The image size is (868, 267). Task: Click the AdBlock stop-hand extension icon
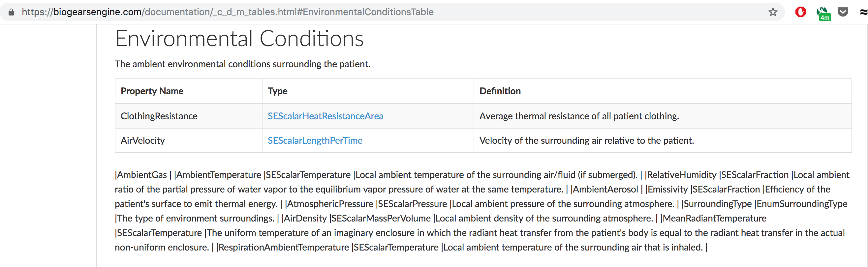[800, 12]
